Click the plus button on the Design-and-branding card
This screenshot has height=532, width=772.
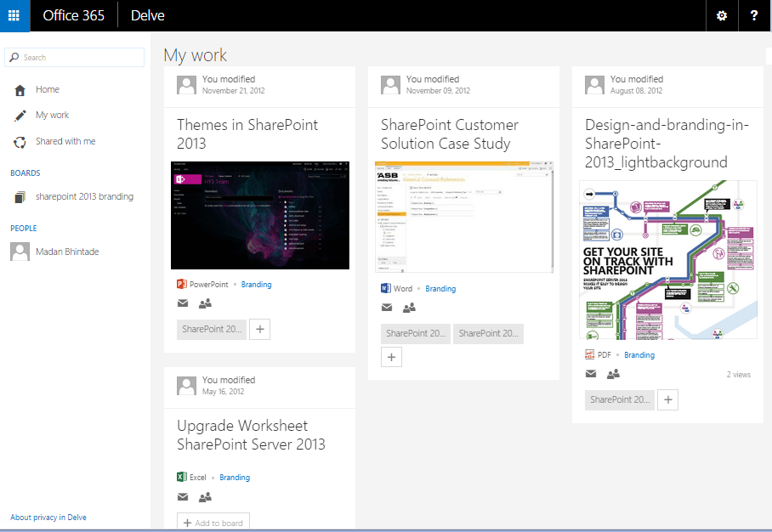667,399
